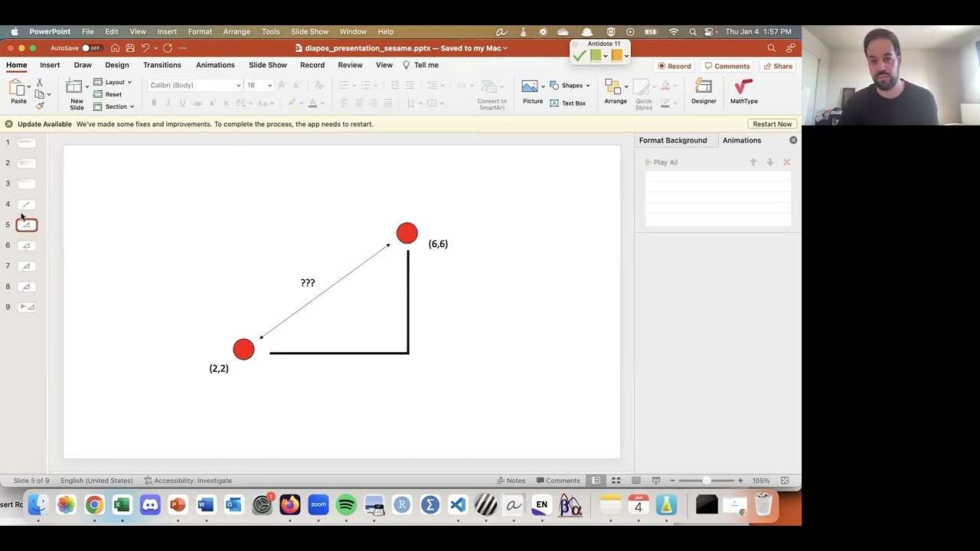Viewport: 980px width, 551px height.
Task: Toggle Comments pane in status bar
Action: point(558,481)
